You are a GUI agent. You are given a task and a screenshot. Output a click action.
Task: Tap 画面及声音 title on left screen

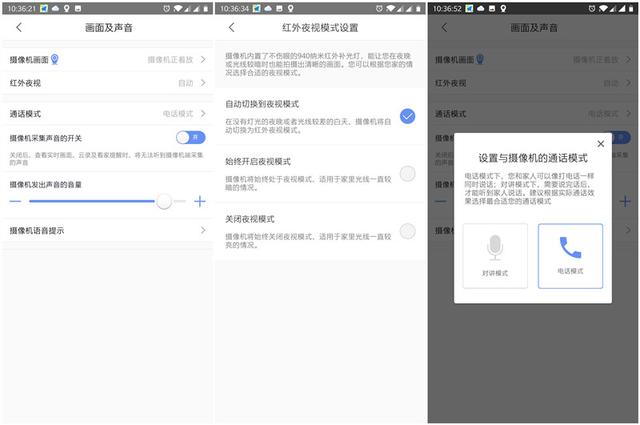click(x=109, y=27)
